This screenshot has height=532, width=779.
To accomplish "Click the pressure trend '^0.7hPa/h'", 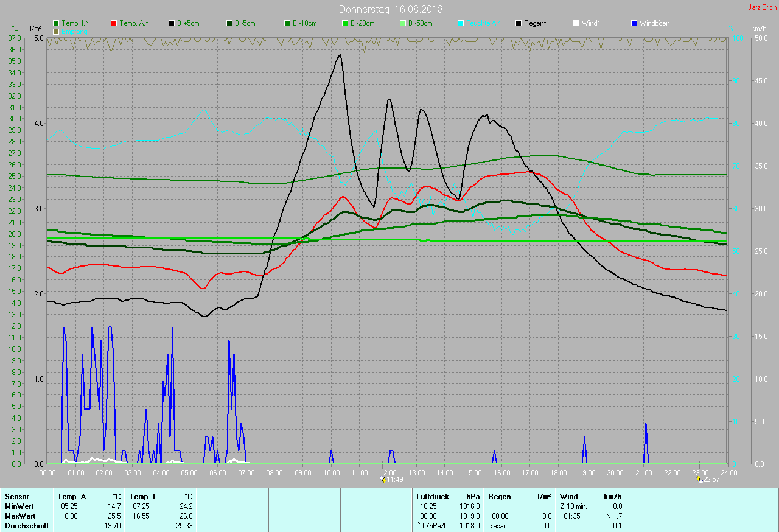I will click(433, 526).
